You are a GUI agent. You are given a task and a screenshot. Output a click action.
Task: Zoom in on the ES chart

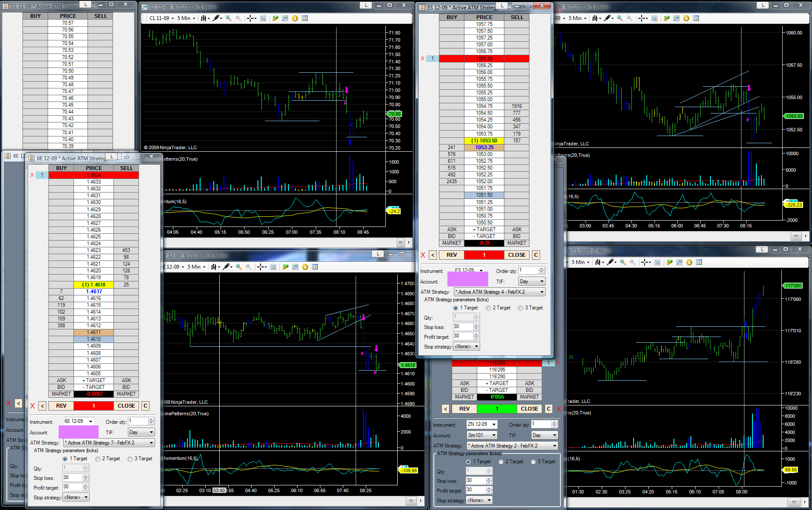[620, 18]
